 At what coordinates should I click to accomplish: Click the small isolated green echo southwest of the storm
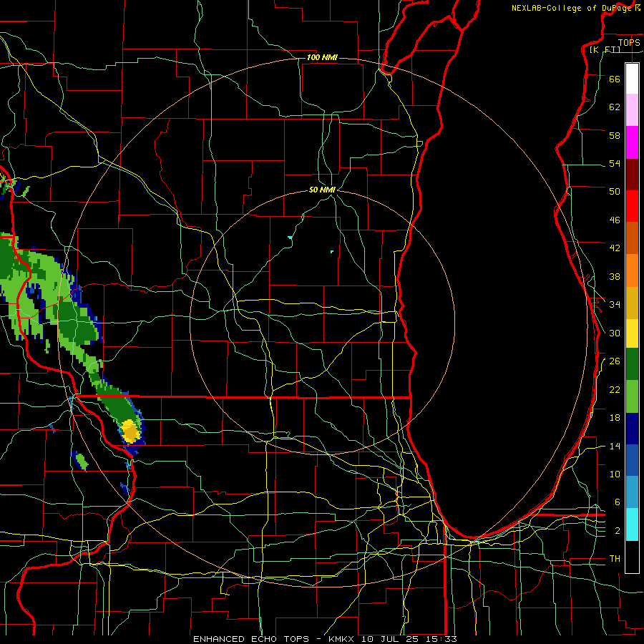82,462
